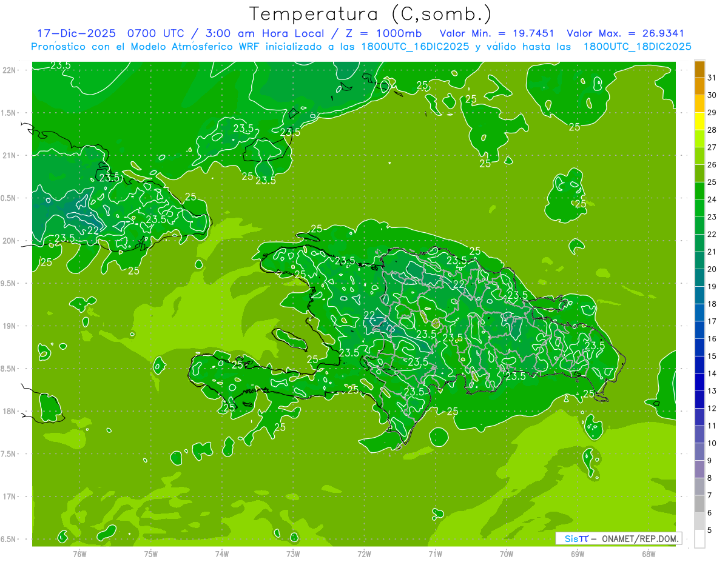
Task: Click the latitude axis label "19N"
Action: point(10,326)
